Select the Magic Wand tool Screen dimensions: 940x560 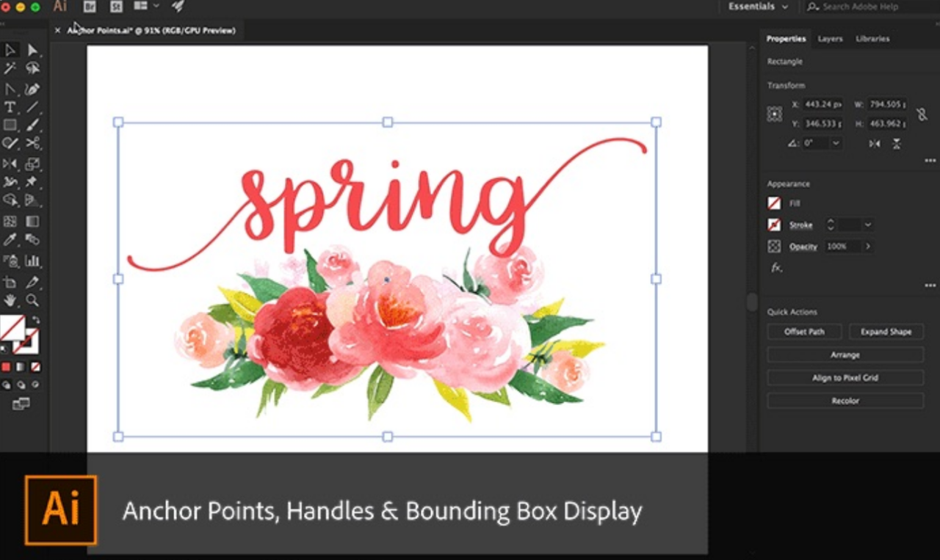click(x=10, y=68)
